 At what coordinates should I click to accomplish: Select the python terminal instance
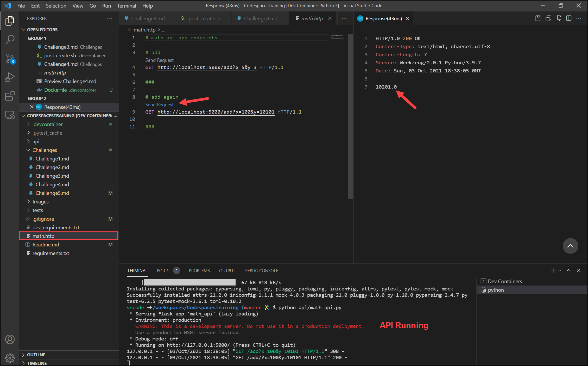pyautogui.click(x=532, y=290)
